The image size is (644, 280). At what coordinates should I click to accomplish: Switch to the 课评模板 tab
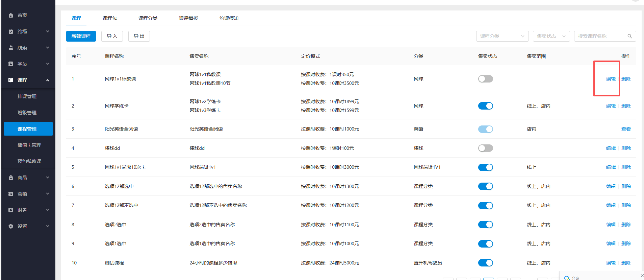(188, 18)
